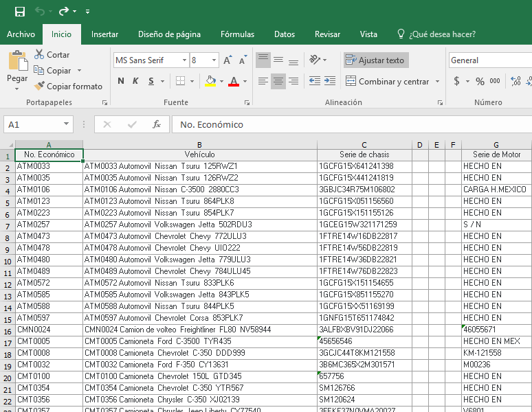Open the Fórmulas ribbon tab
The width and height of the screenshot is (532, 412).
[x=237, y=34]
